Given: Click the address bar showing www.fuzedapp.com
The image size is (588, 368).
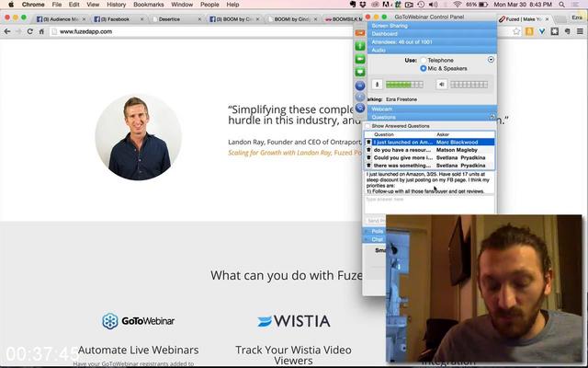Looking at the screenshot, I should pyautogui.click(x=202, y=31).
